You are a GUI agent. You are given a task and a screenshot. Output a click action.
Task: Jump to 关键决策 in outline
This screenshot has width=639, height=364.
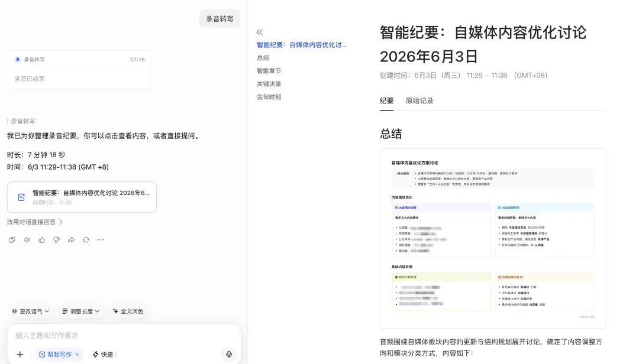click(269, 84)
